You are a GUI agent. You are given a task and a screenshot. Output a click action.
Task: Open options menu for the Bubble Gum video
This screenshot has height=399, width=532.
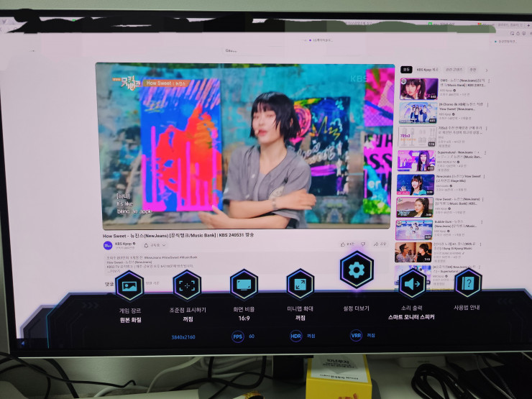(482, 222)
